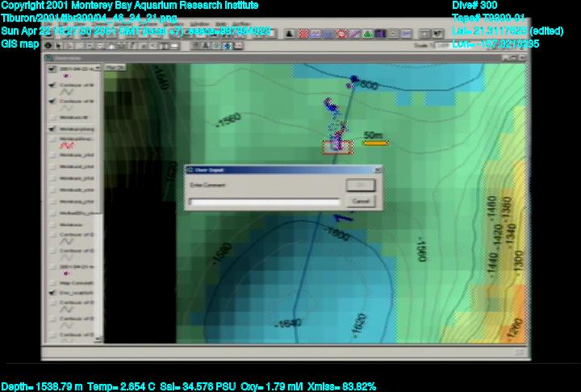This screenshot has height=392, width=581.
Task: Click the yellow 50m scale bar
Action: [375, 143]
